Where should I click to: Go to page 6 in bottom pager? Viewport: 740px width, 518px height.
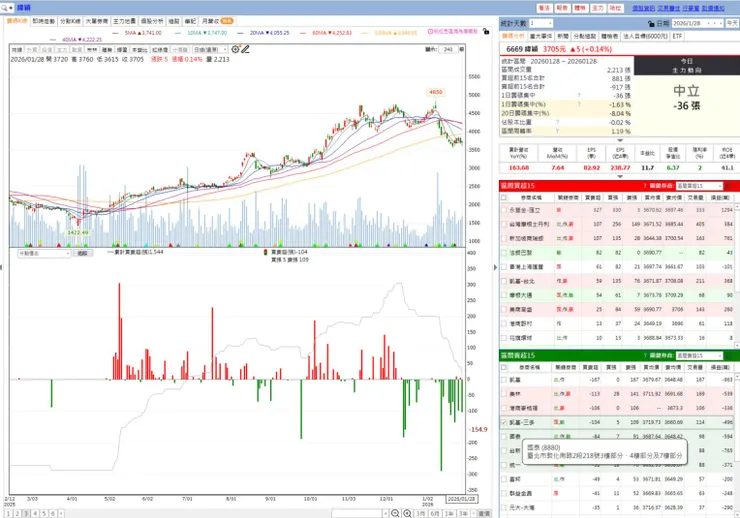coord(53,514)
